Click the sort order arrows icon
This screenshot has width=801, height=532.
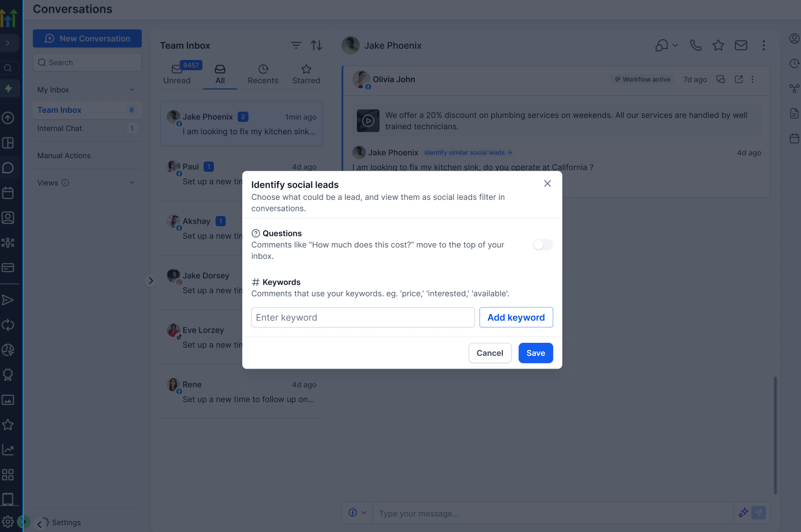(x=317, y=45)
